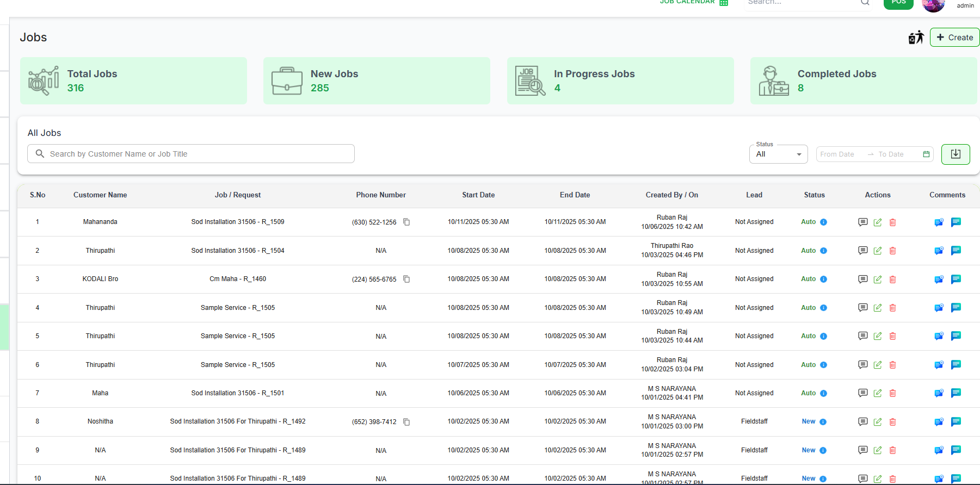Image resolution: width=980 pixels, height=485 pixels.
Task: Open the green comment icon for Noshitha row
Action: [956, 421]
